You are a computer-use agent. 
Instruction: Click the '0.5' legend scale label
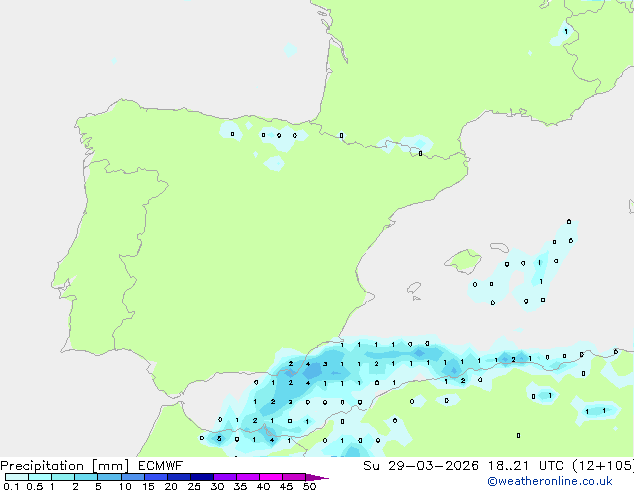35,486
